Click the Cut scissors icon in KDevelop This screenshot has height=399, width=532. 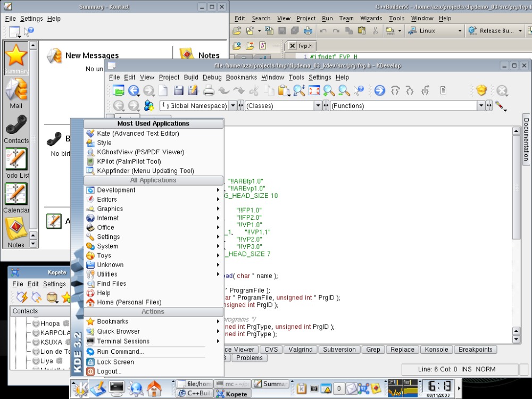[x=254, y=90]
